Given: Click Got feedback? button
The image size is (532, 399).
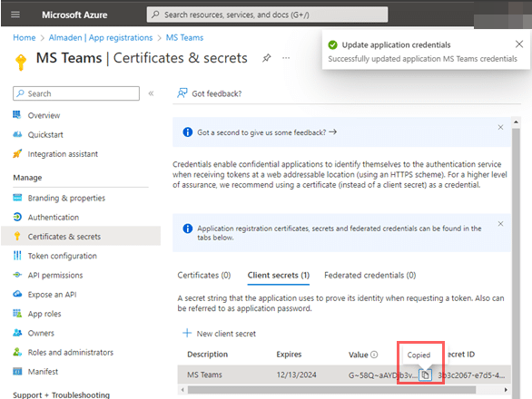Looking at the screenshot, I should click(210, 93).
